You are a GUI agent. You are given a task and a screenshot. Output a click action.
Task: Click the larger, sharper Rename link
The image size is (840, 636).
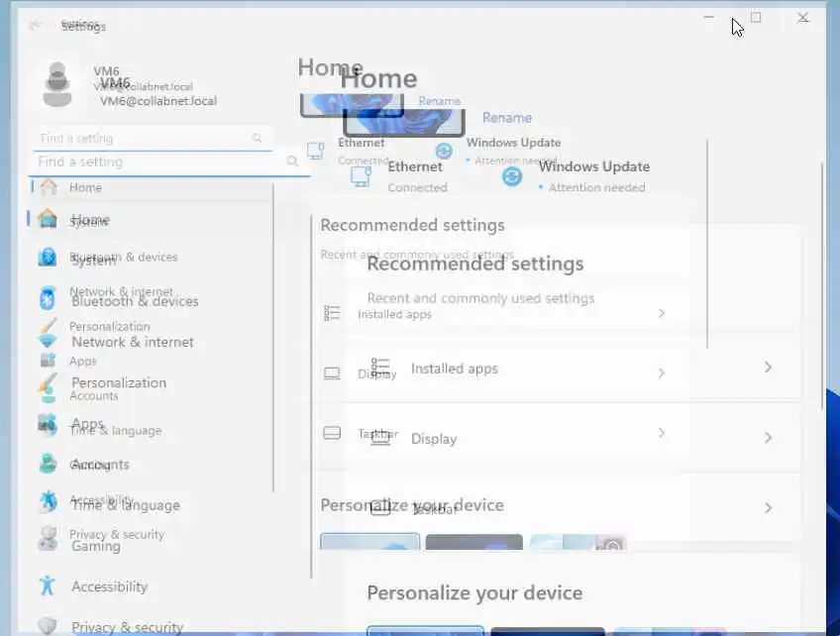[x=507, y=117]
